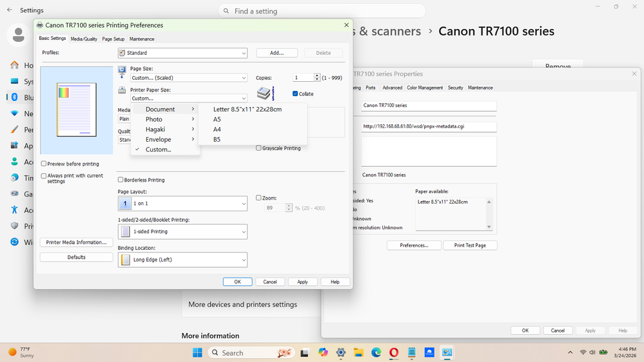Open Security tab in Properties window
The image size is (644, 362).
pyautogui.click(x=455, y=88)
